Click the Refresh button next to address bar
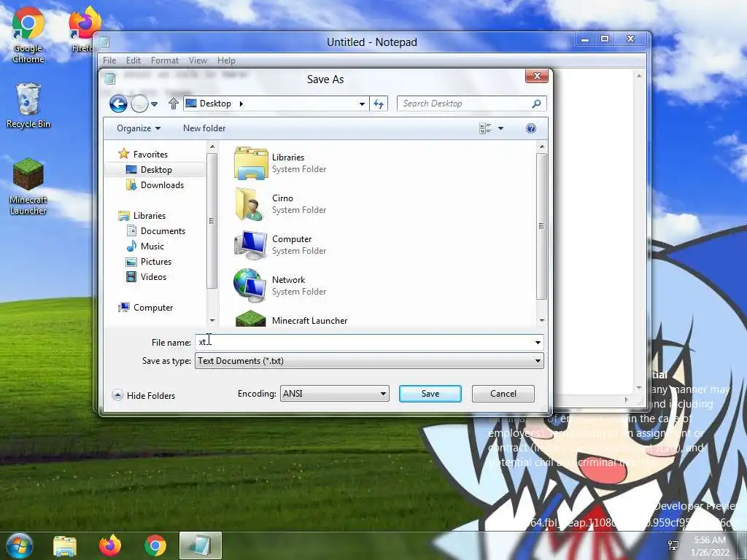 (x=379, y=104)
